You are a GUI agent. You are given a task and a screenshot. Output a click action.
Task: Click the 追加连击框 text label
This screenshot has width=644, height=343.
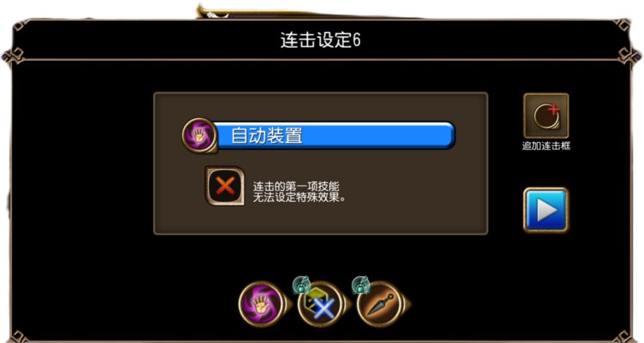coord(546,146)
